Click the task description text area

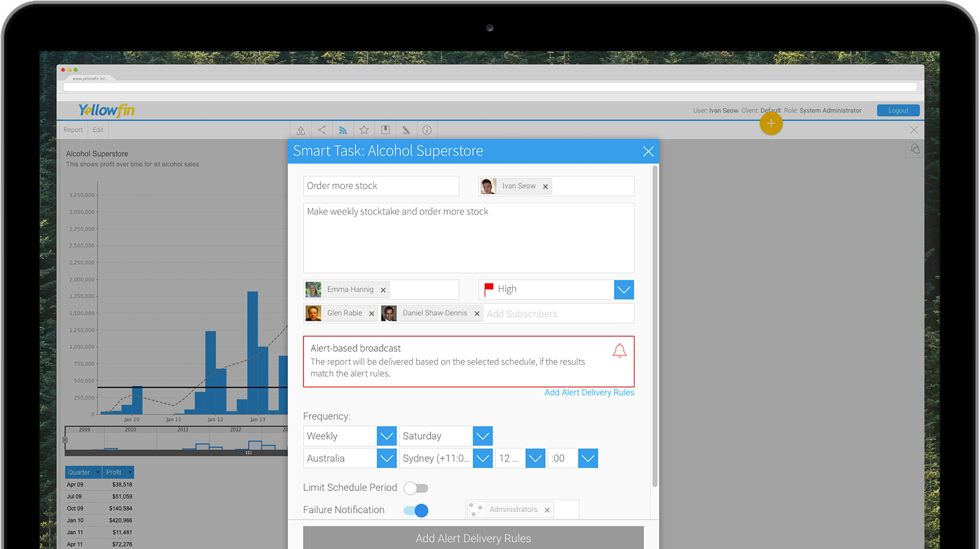pos(469,238)
